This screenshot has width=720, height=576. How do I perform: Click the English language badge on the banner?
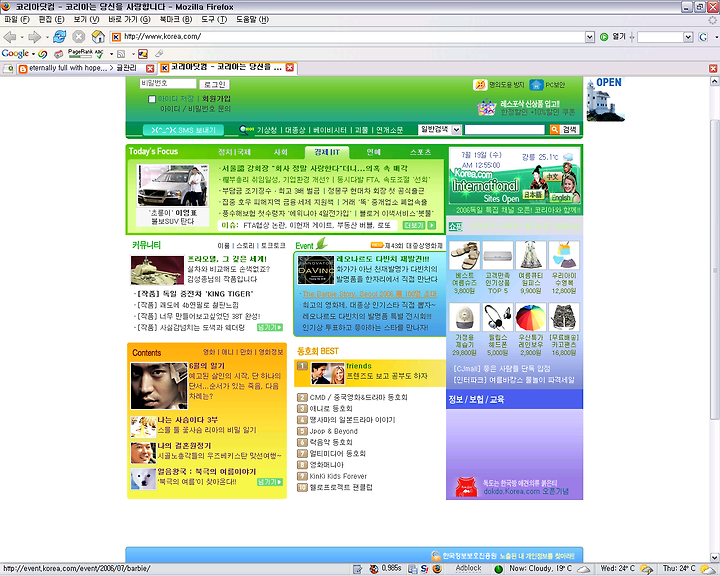pos(560,198)
